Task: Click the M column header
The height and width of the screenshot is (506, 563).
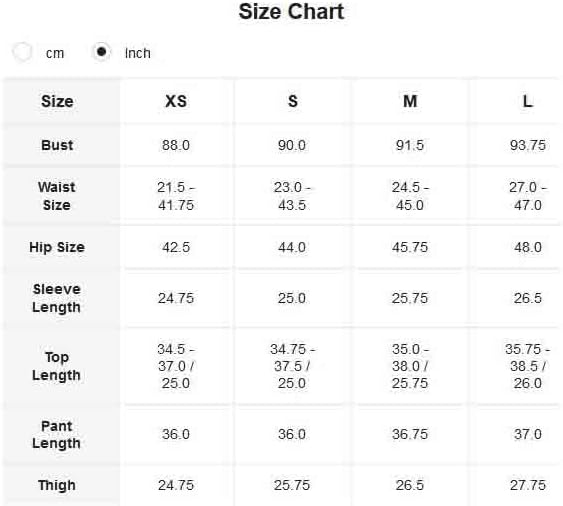Action: [410, 101]
